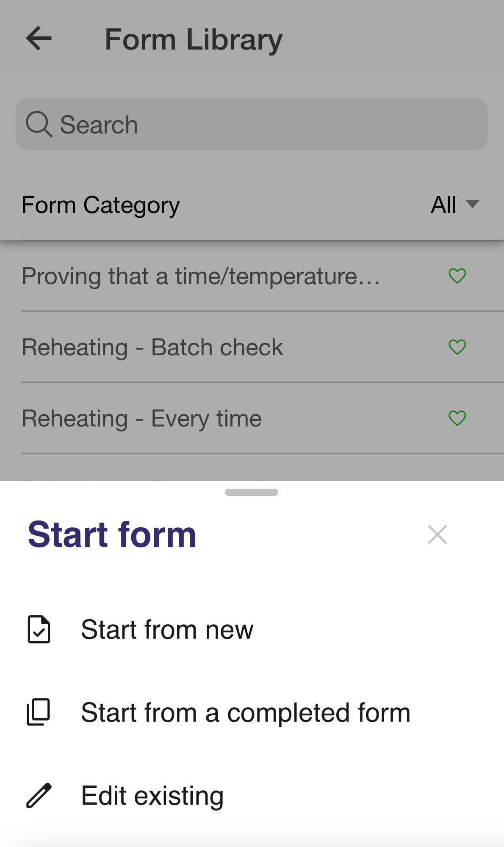Select Edit existing option
The image size is (504, 847).
click(x=152, y=795)
